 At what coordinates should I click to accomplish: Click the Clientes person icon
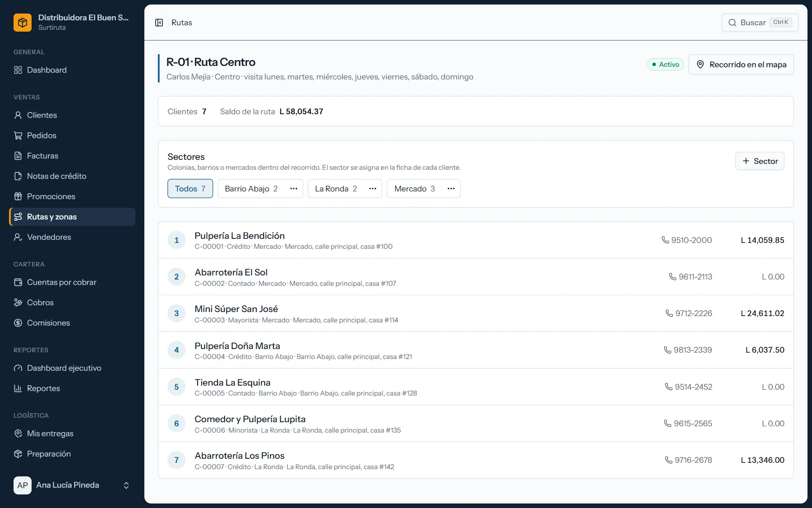(18, 115)
